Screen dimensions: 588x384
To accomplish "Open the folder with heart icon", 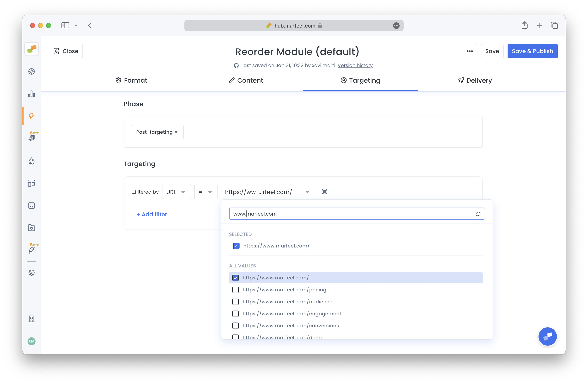I will [x=31, y=228].
